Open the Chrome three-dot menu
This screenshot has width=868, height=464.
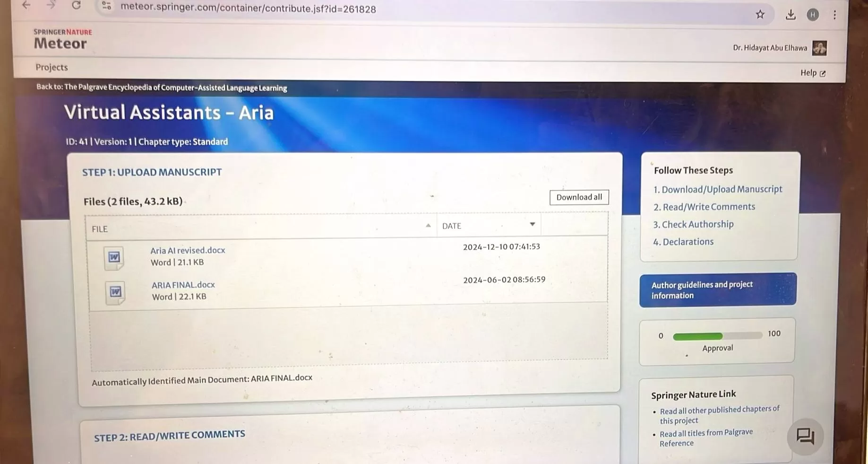click(834, 15)
